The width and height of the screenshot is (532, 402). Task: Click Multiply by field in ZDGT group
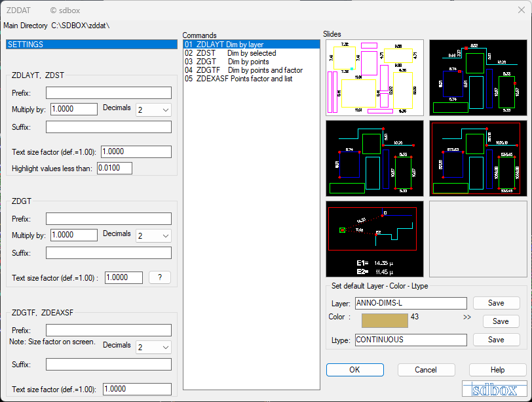[74, 235]
